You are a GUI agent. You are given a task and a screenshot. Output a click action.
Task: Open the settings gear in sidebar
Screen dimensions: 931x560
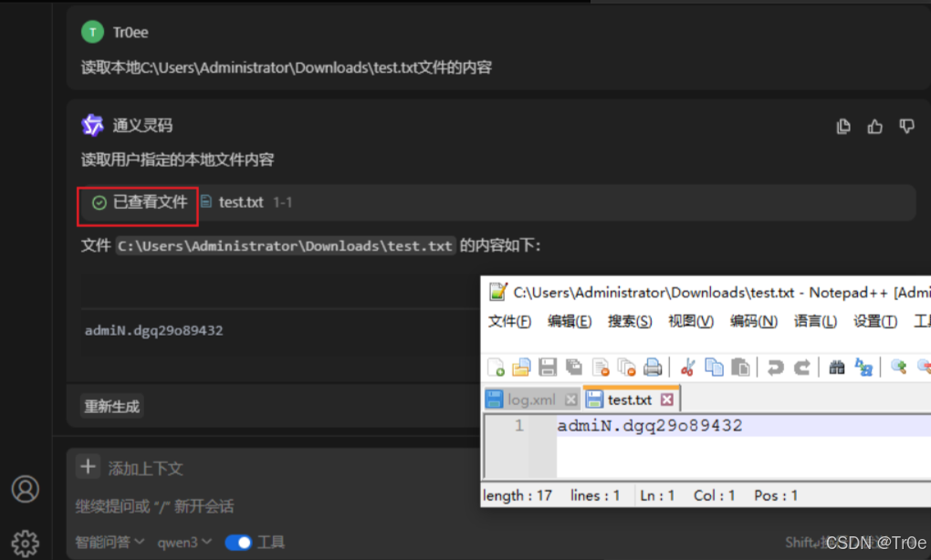[x=26, y=544]
